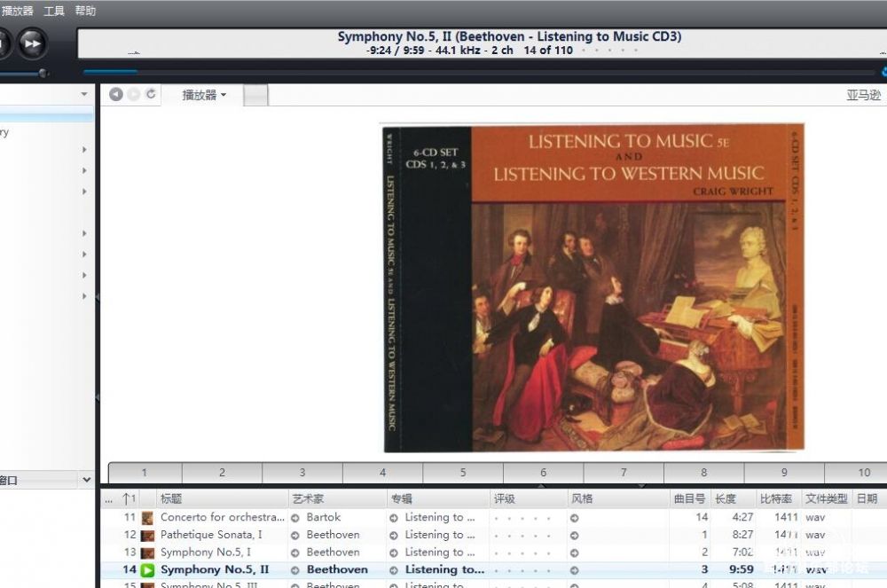Sort by the 艺术家 column header
Screen dimensions: 887x588
coord(337,498)
